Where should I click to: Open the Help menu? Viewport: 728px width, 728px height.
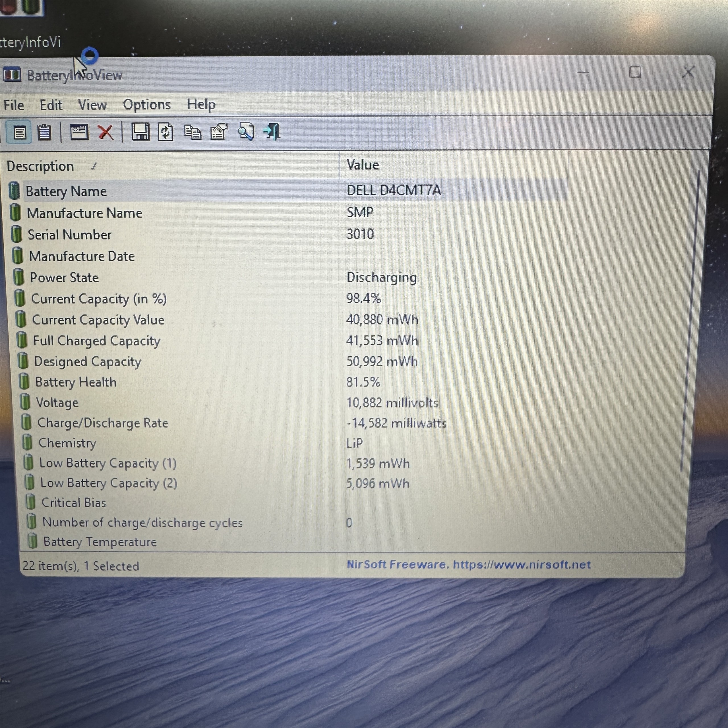201,104
